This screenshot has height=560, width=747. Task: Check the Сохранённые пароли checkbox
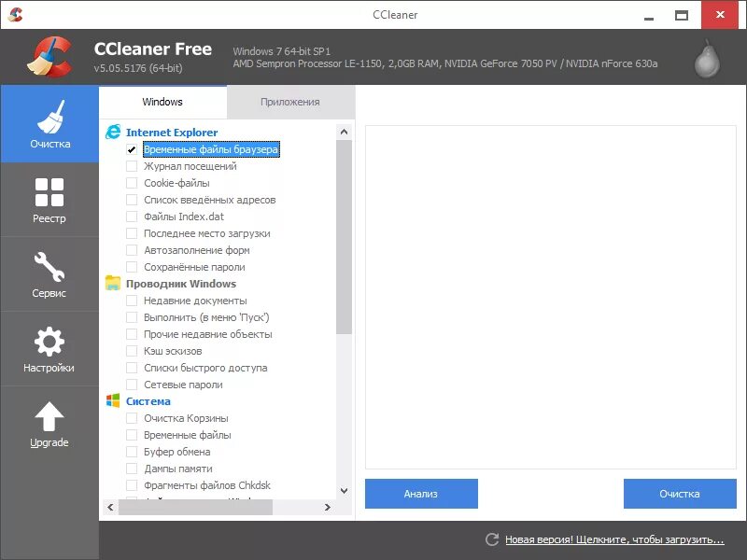point(132,267)
